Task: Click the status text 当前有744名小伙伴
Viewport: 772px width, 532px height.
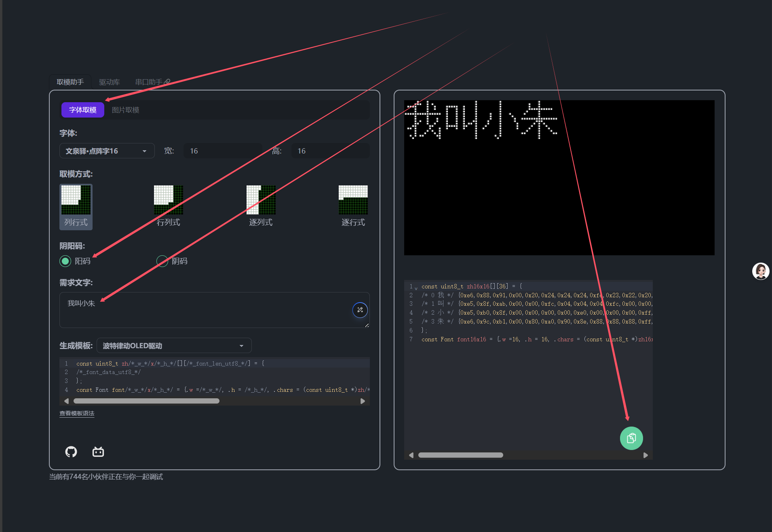Action: [x=106, y=477]
